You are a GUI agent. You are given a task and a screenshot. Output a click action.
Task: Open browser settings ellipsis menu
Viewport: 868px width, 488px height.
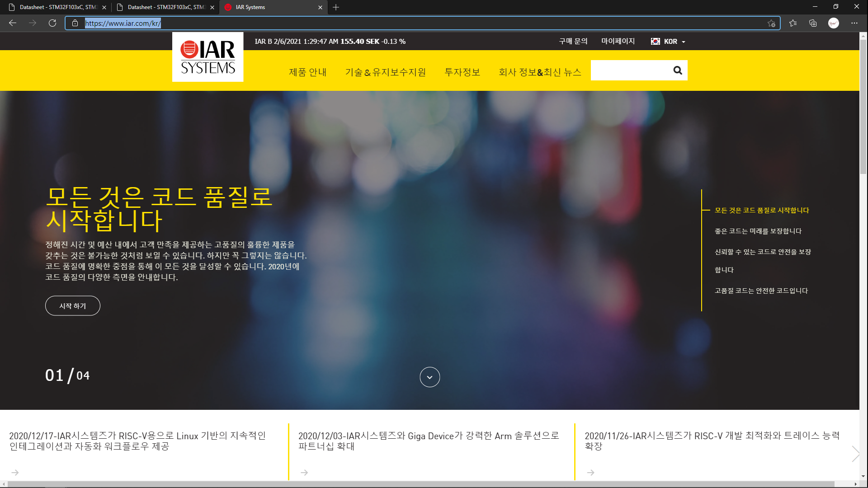tap(854, 23)
